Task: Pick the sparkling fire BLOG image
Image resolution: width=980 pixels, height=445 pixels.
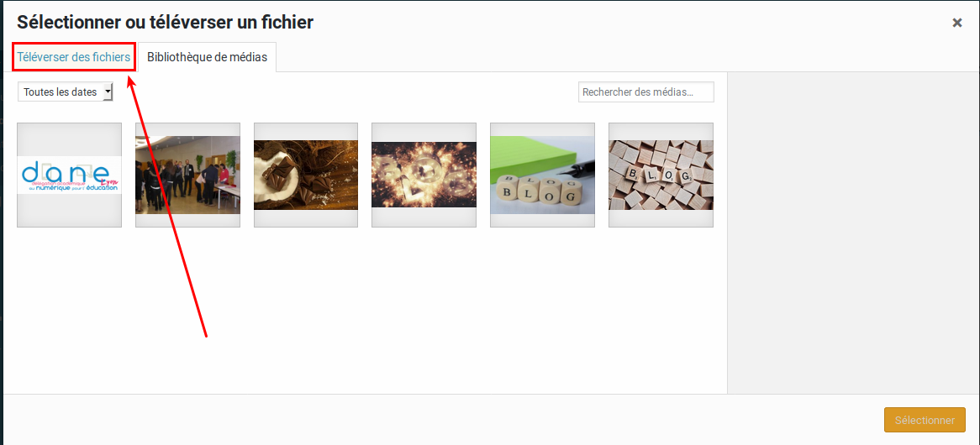Action: pyautogui.click(x=424, y=175)
